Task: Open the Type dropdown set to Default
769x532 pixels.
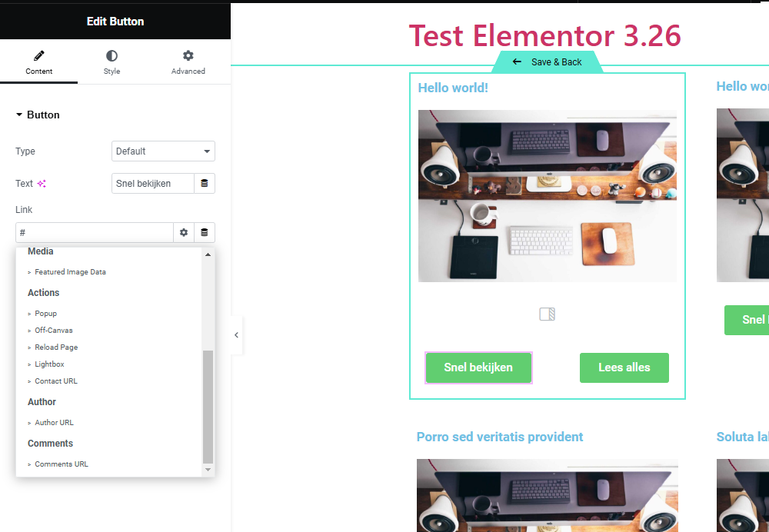Action: click(163, 151)
